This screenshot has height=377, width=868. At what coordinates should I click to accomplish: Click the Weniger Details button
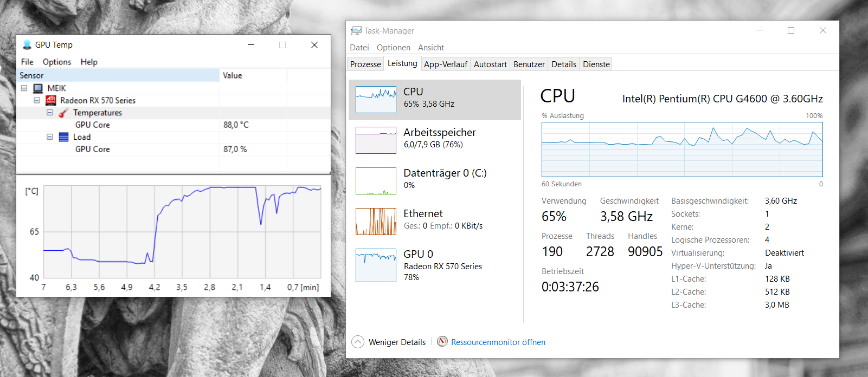point(389,342)
